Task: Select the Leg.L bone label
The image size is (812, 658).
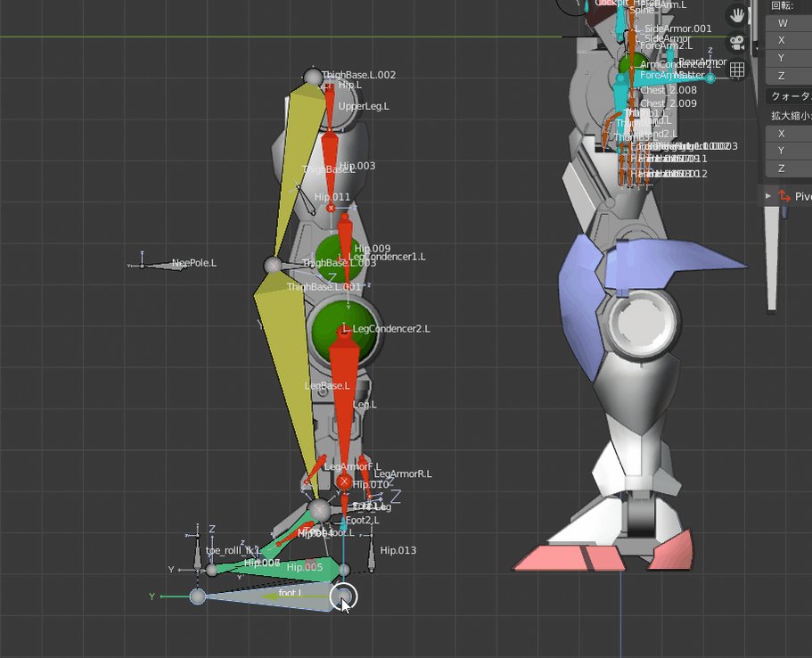Action: [x=365, y=405]
